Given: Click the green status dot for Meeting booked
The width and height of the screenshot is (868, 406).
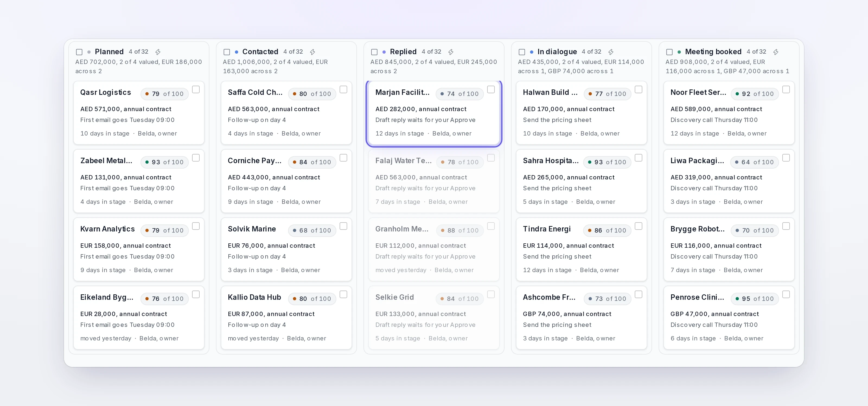Looking at the screenshot, I should [x=679, y=52].
